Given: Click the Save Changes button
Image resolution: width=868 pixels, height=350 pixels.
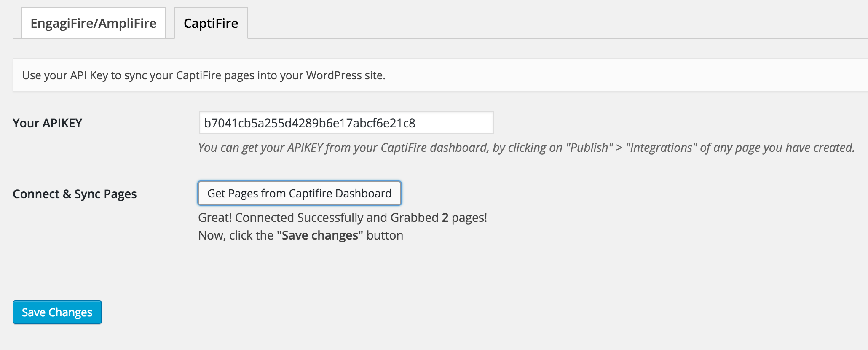Looking at the screenshot, I should 57,312.
